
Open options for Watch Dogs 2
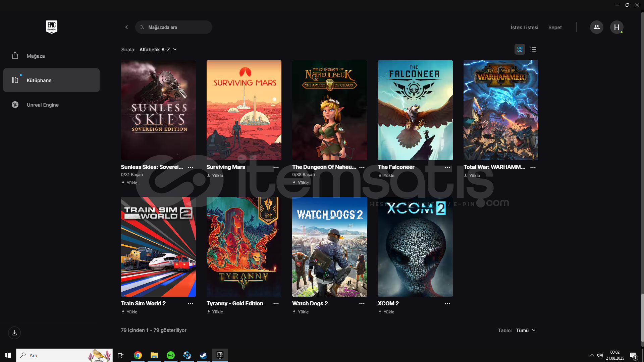[x=362, y=304]
